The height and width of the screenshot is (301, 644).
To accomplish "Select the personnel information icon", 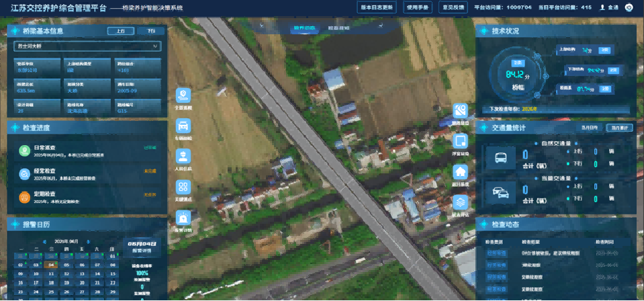I will coord(183,156).
